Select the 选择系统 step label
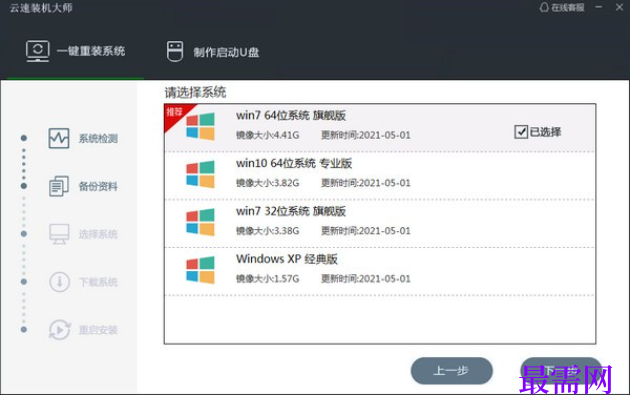Image resolution: width=631 pixels, height=411 pixels. pos(98,234)
